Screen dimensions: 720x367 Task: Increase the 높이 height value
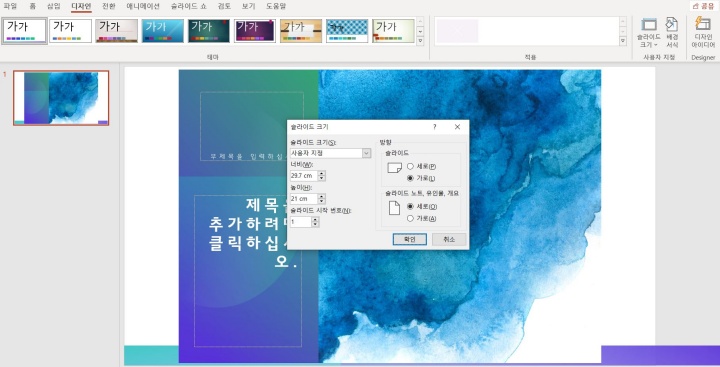(321, 196)
